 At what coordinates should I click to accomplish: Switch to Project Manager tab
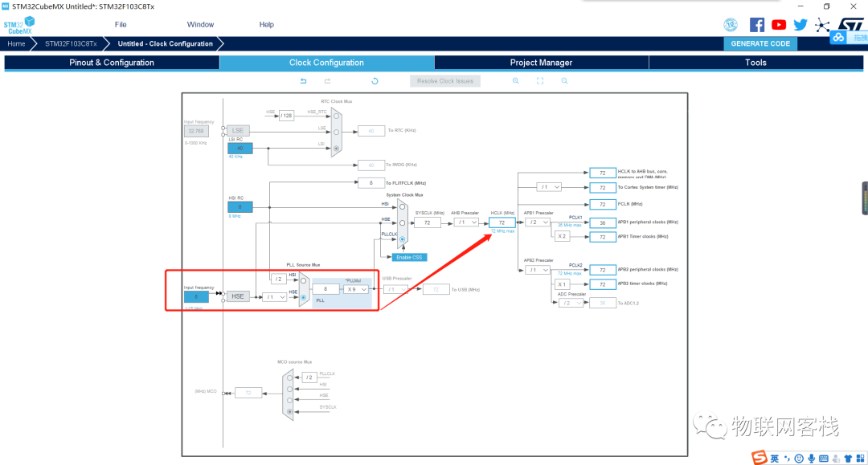[542, 63]
